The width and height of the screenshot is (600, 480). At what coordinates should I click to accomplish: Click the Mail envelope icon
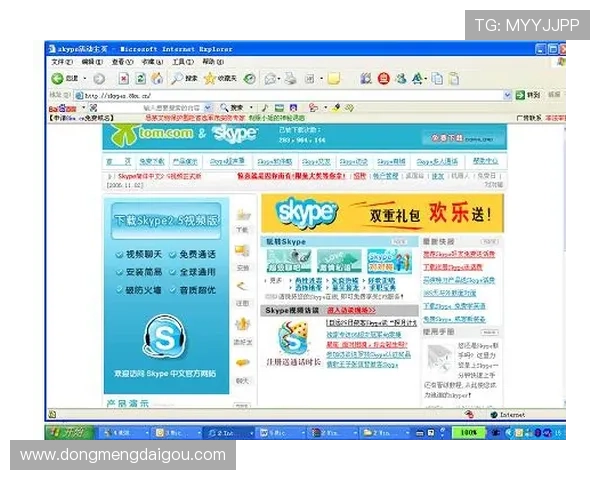270,79
